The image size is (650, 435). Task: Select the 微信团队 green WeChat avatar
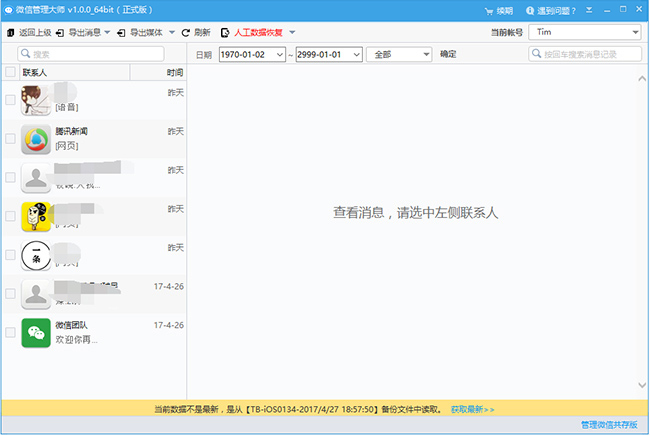click(37, 333)
